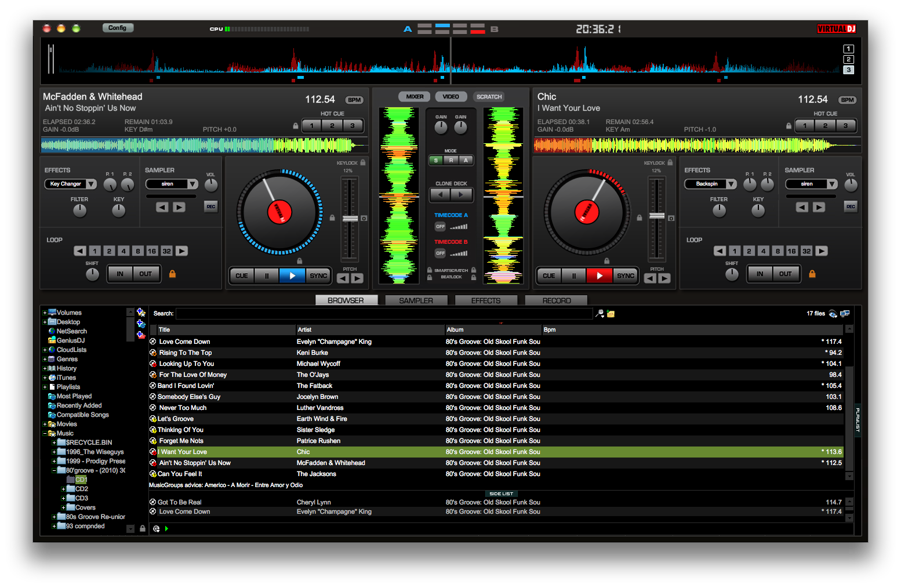Screen dimensions: 901x588
Task: Turn on Timecode B switch
Action: 441,253
